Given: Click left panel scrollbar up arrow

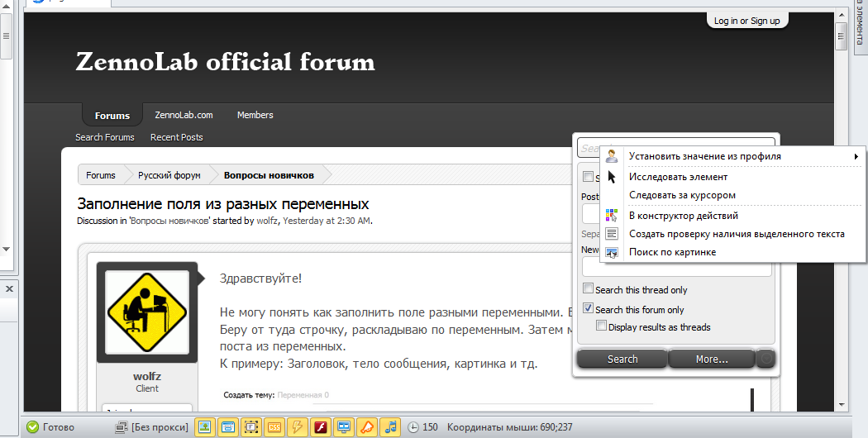Looking at the screenshot, I should [x=6, y=6].
